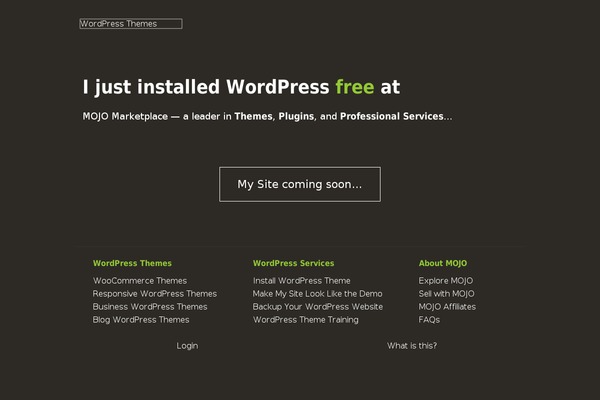This screenshot has width=600, height=400.
Task: Open Backup Your WordPress Website link
Action: point(318,307)
